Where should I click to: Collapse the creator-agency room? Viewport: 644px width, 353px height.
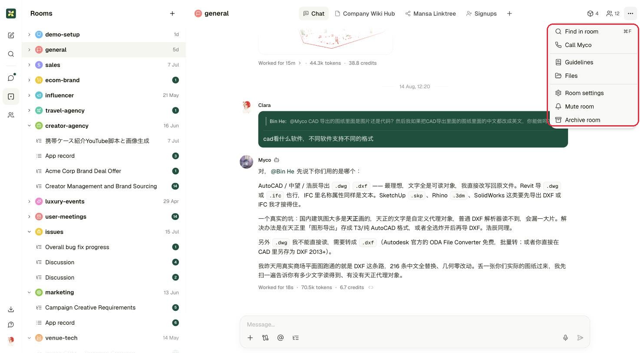29,126
